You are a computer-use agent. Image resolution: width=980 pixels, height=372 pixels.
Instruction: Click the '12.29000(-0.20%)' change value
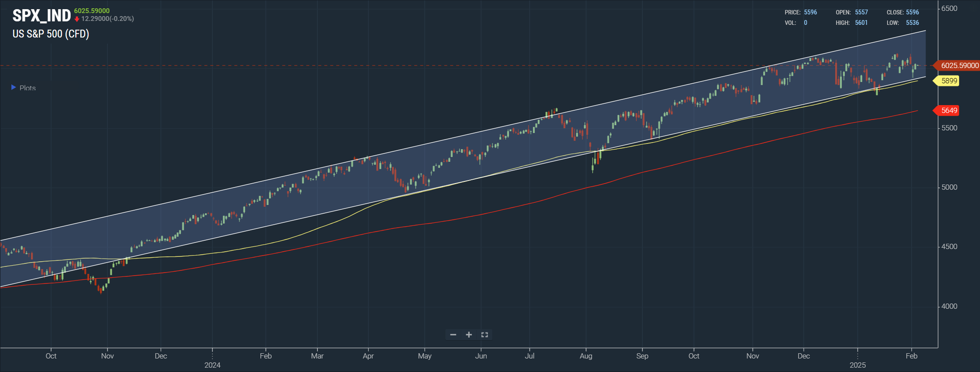pyautogui.click(x=108, y=19)
